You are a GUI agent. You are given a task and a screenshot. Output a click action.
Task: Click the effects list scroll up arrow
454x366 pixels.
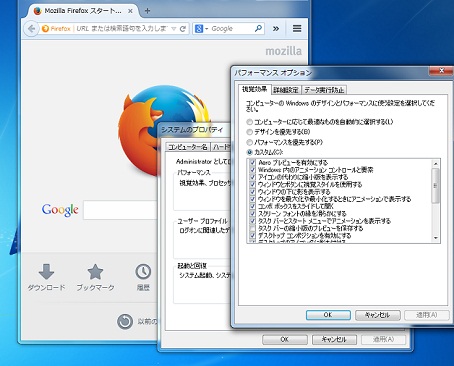point(435,163)
